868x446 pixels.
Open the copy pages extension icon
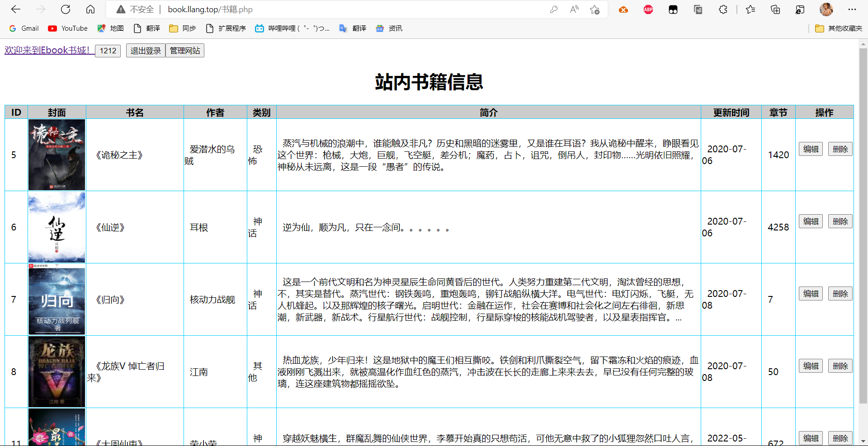point(698,9)
